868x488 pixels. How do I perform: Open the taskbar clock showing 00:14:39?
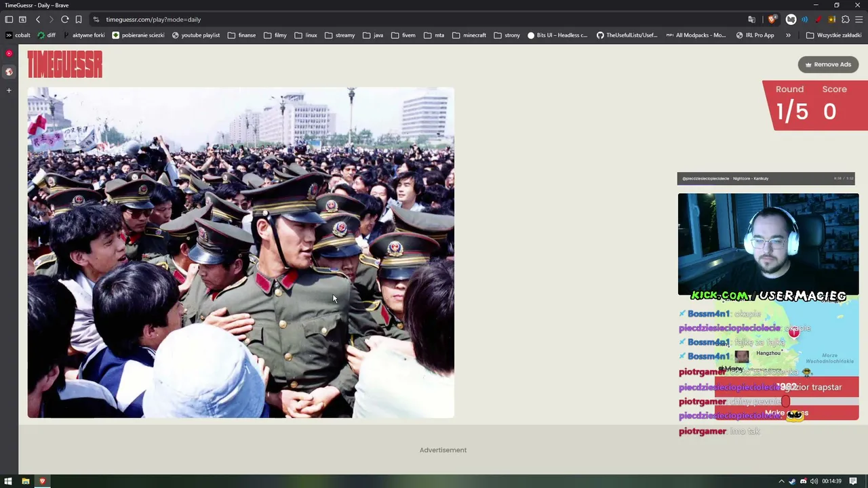[832, 481]
